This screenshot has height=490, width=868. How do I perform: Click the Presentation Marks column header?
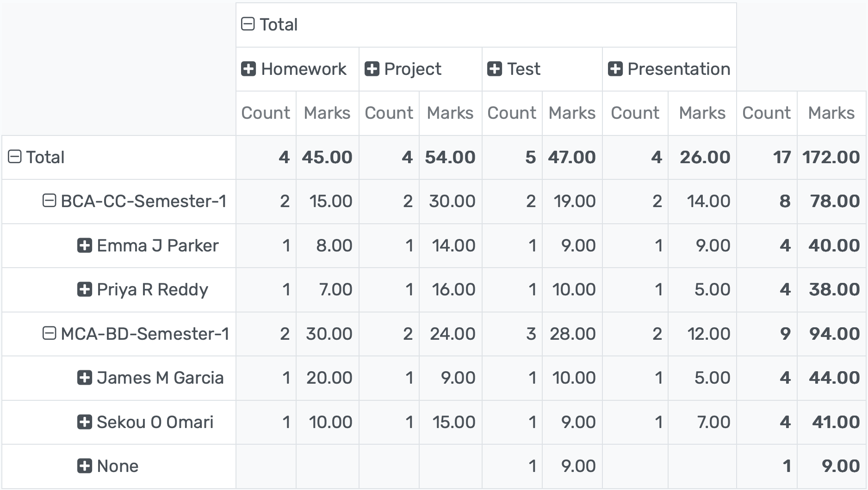tap(701, 112)
